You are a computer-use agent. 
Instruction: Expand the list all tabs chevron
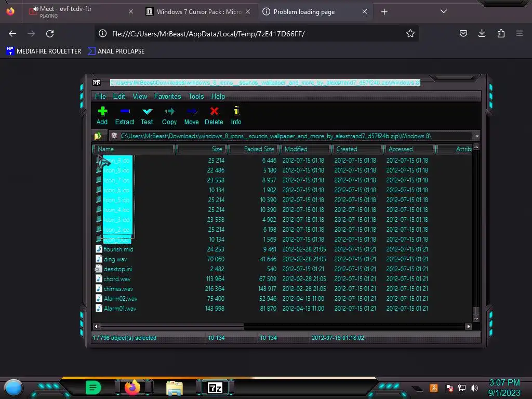[x=444, y=11]
